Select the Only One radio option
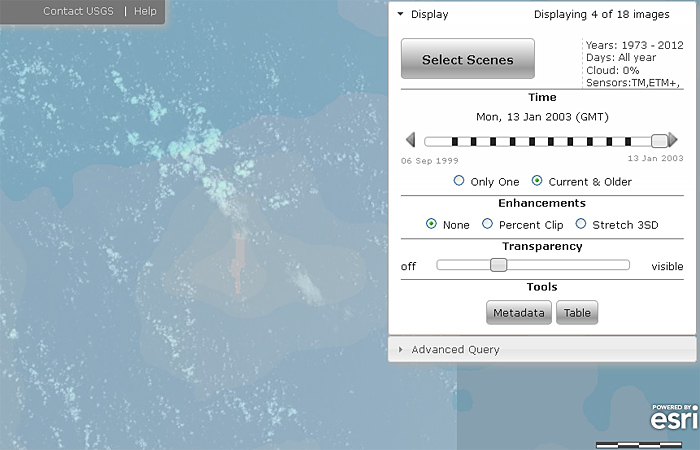 coord(458,181)
